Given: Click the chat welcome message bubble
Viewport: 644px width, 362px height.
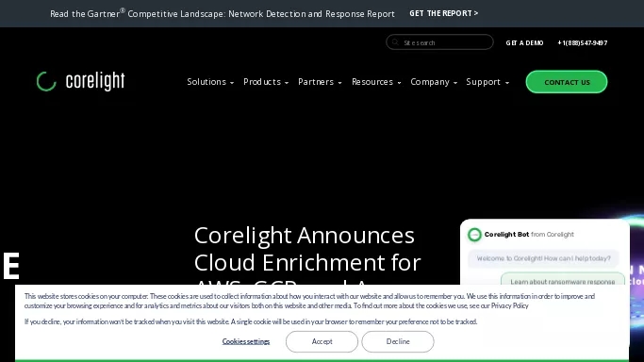Looking at the screenshot, I should click(x=543, y=258).
